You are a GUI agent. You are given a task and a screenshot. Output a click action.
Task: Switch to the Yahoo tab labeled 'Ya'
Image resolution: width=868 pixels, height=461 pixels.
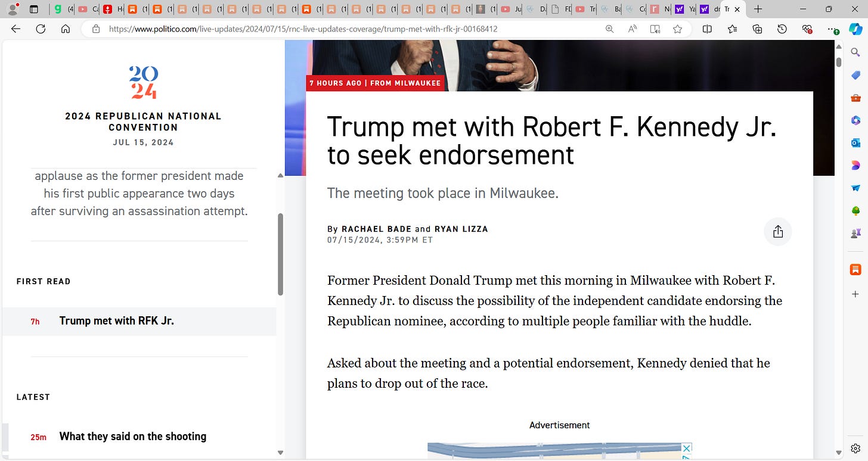[684, 9]
